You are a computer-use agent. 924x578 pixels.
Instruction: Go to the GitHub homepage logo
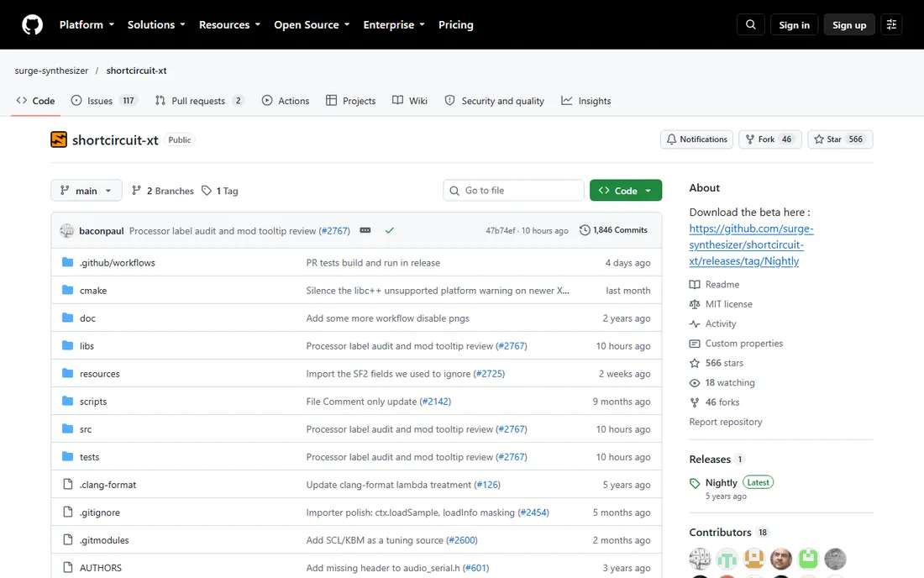[33, 24]
